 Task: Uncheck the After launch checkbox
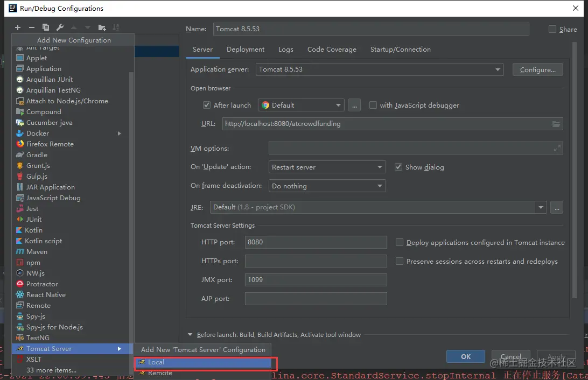click(x=207, y=105)
